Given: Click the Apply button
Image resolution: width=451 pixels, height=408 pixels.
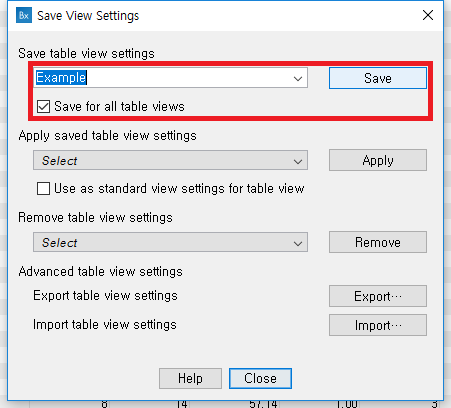Looking at the screenshot, I should (378, 160).
